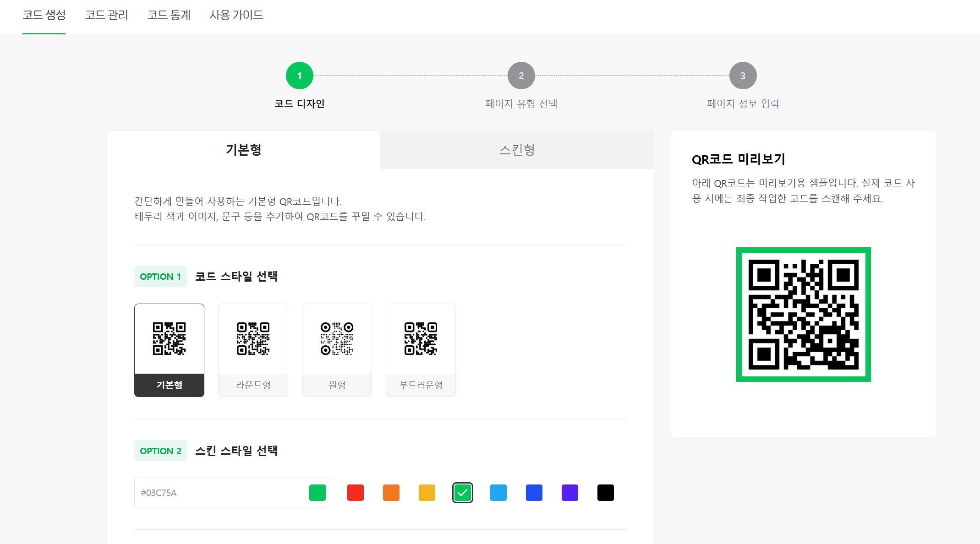Pick the yellow color swatch

(x=427, y=493)
